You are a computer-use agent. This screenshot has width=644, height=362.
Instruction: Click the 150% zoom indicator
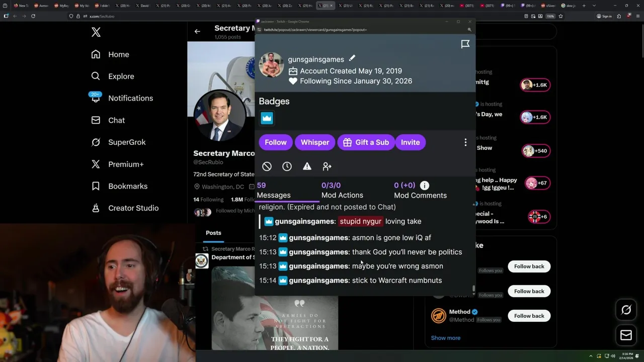(x=551, y=16)
